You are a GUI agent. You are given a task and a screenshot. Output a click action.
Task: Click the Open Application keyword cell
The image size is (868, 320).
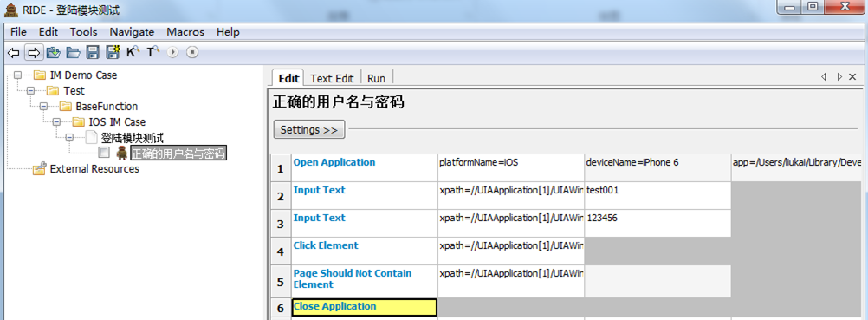(365, 168)
